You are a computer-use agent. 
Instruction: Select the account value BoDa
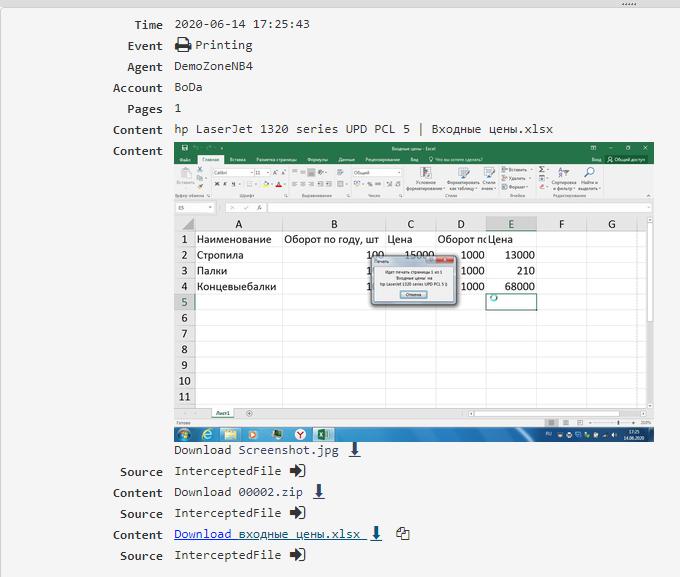(x=188, y=87)
